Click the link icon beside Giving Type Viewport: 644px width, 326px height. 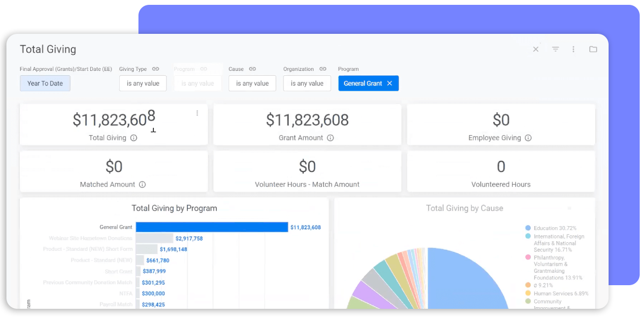coord(156,69)
